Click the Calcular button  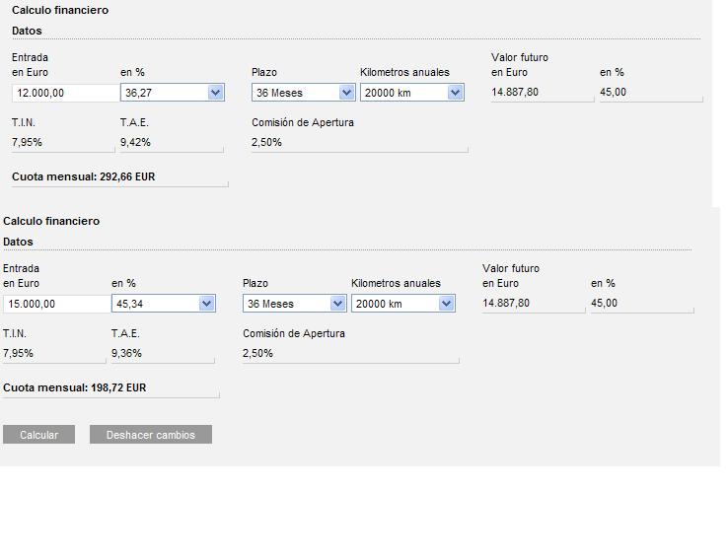39,434
